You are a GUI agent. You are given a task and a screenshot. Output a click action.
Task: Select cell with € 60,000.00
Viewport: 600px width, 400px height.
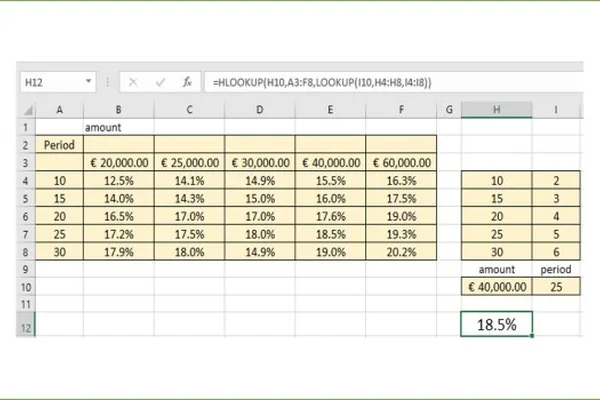pos(401,163)
